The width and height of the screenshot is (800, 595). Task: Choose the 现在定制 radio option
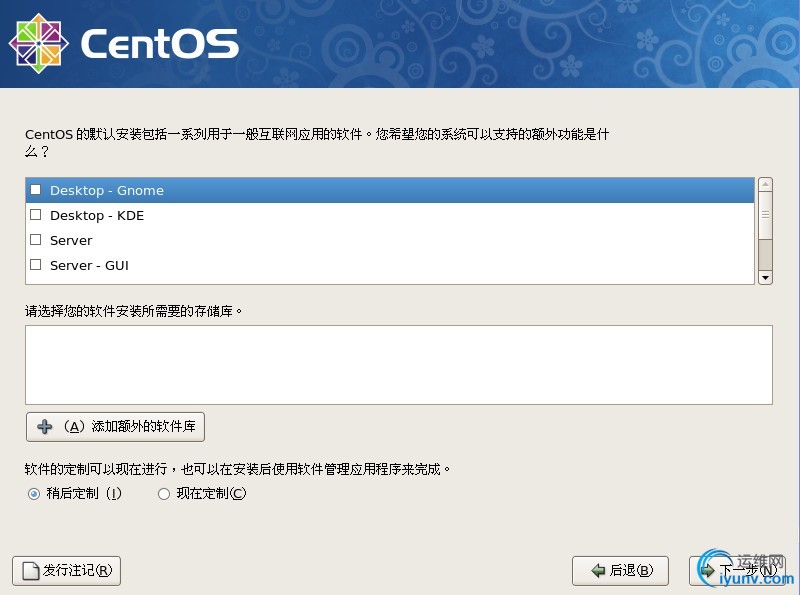(x=164, y=494)
